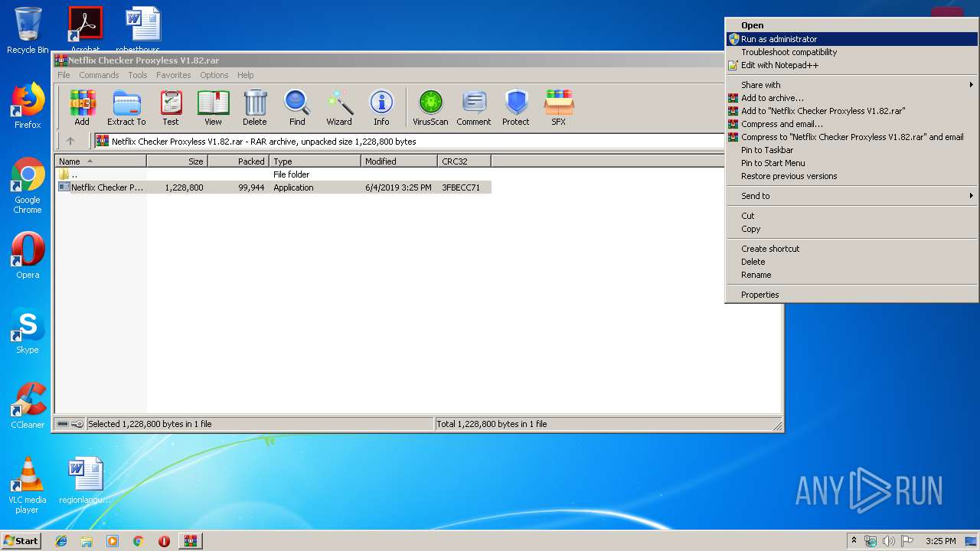Click the taskbar clock showing 3:25 PM
The image size is (980, 551).
[940, 541]
